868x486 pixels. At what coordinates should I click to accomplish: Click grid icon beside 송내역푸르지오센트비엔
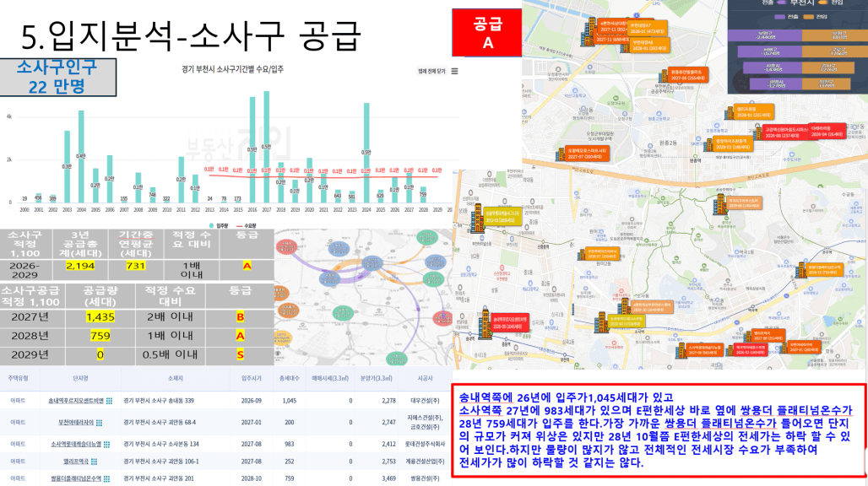click(x=109, y=401)
